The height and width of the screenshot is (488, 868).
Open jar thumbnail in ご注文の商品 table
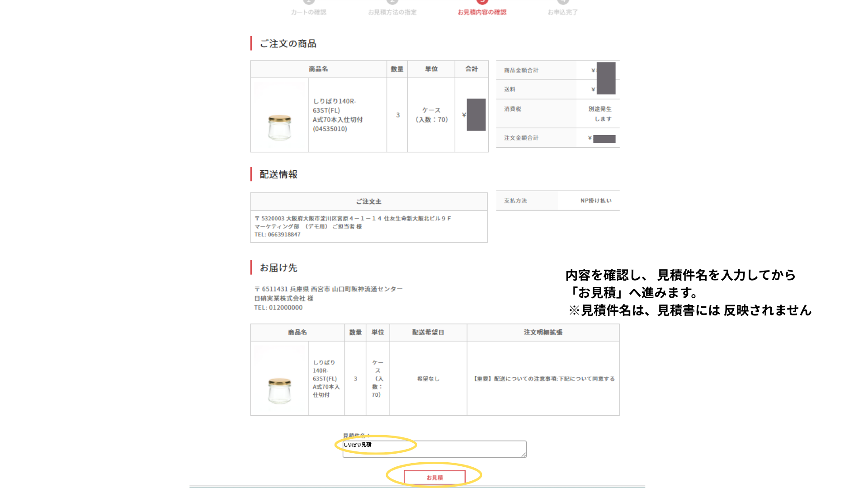tap(279, 127)
